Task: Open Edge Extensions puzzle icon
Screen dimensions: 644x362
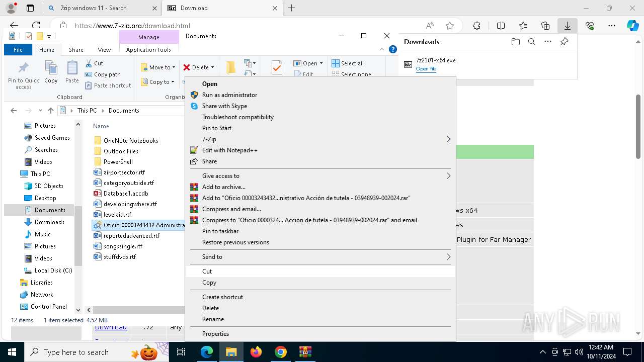Action: [x=476, y=26]
